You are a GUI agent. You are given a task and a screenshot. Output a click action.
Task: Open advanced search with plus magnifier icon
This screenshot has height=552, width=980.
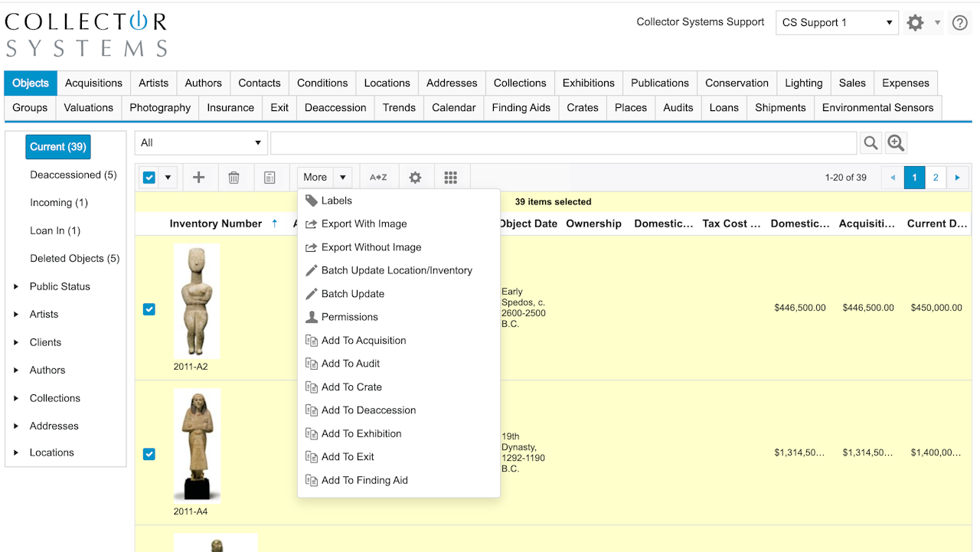tap(896, 143)
